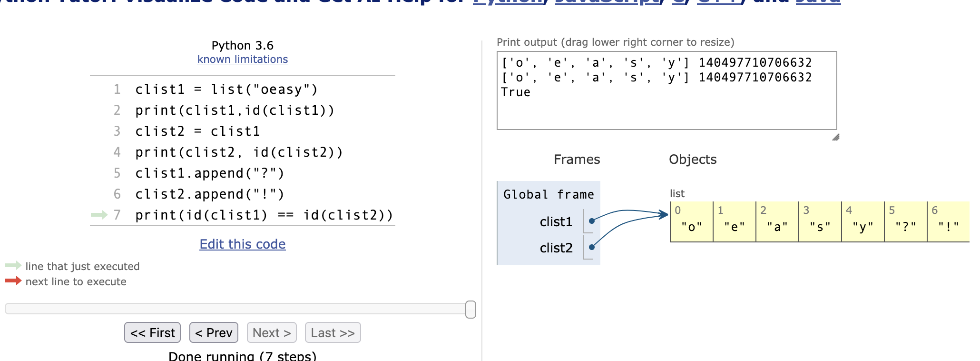Screen dimensions: 980x361
Task: Click the Print output label text
Action: [x=616, y=42]
